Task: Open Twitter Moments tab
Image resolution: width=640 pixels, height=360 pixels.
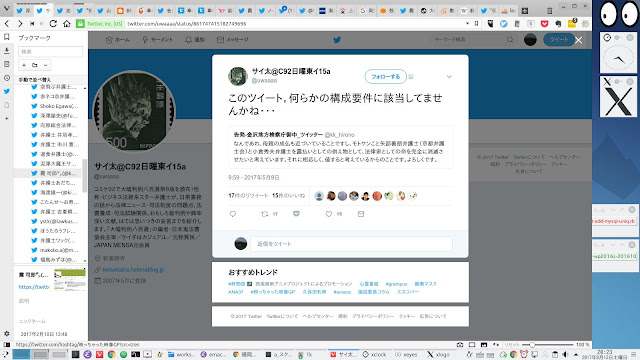Action: (157, 40)
